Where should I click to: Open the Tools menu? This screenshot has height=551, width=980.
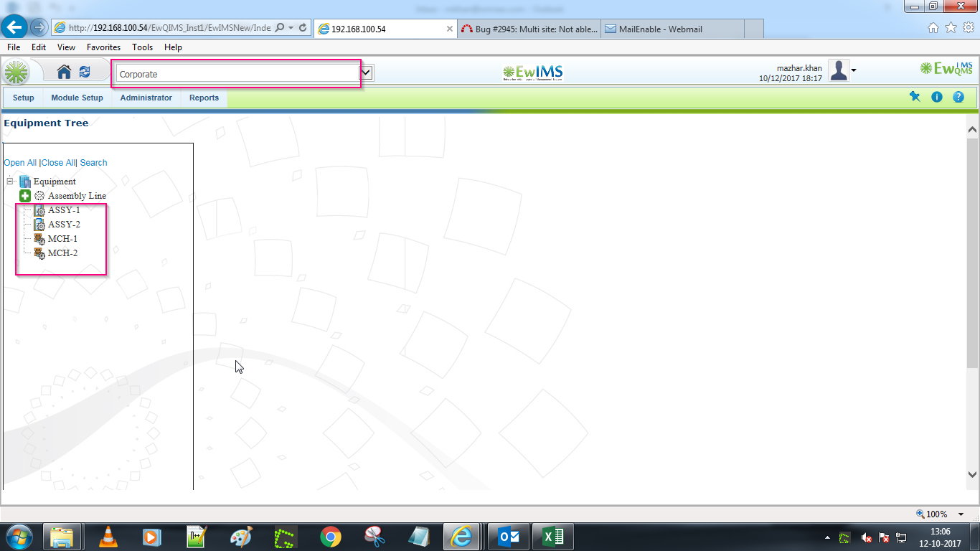142,47
